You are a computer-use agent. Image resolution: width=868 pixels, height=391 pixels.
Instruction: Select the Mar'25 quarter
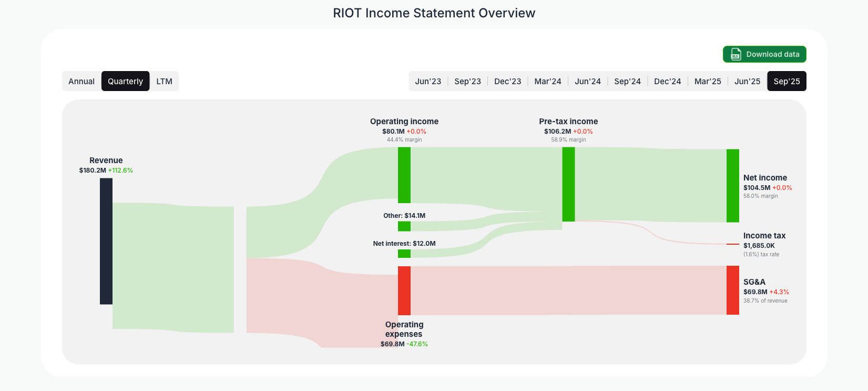tap(708, 81)
